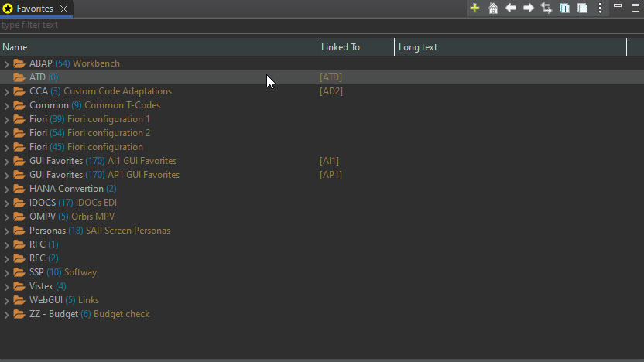Sort by the Name column header
644x362 pixels.
coord(158,47)
